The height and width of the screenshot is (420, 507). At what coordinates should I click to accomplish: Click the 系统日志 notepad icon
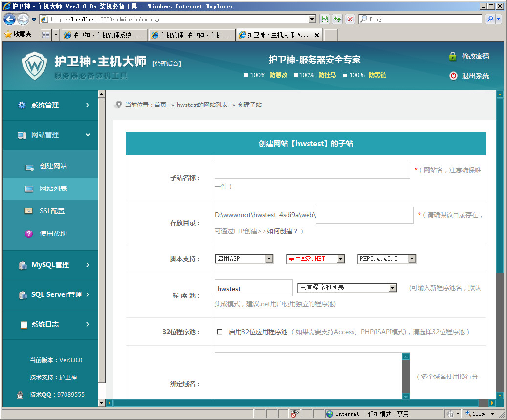23,325
